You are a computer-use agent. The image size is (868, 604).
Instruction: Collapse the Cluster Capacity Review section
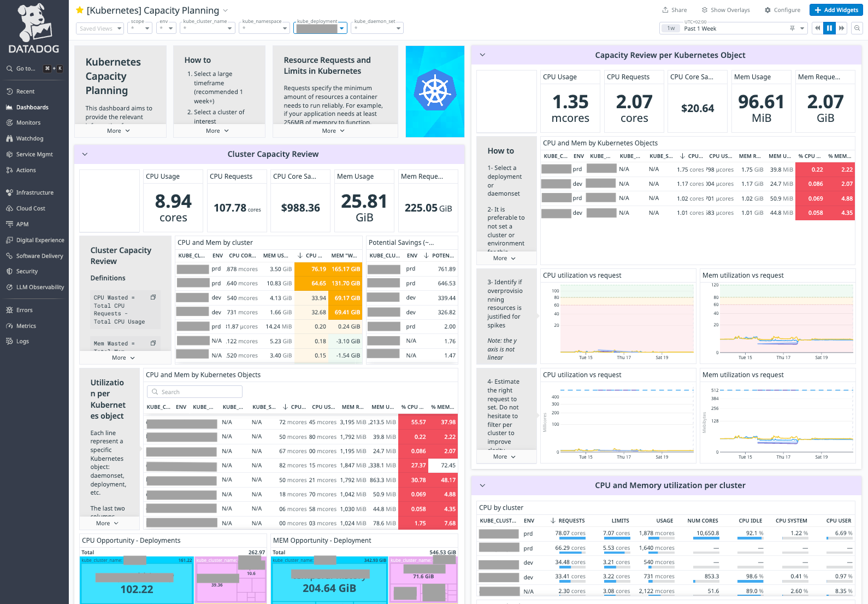(85, 155)
